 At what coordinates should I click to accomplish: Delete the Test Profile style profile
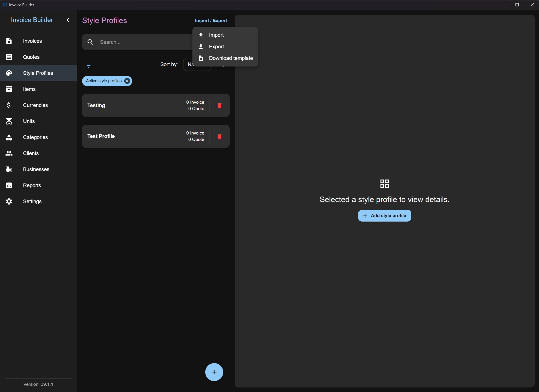220,136
